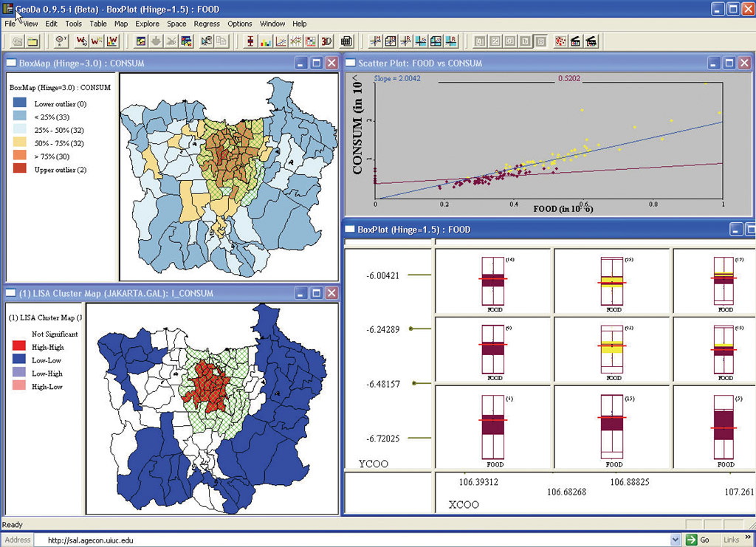Click the conditional plot grid icon

(x=311, y=41)
